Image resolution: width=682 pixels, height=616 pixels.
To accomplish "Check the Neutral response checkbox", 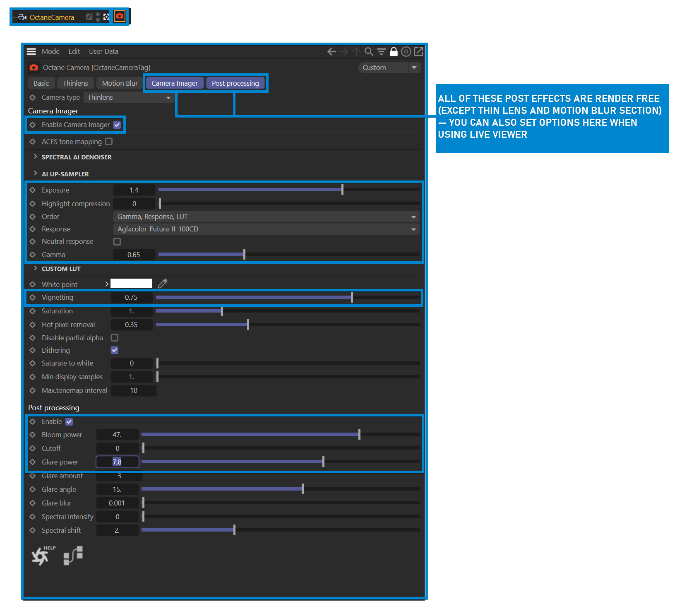I will [x=117, y=242].
